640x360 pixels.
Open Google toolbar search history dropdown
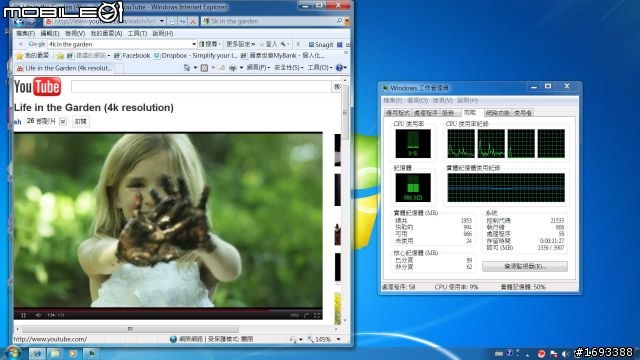(194, 44)
